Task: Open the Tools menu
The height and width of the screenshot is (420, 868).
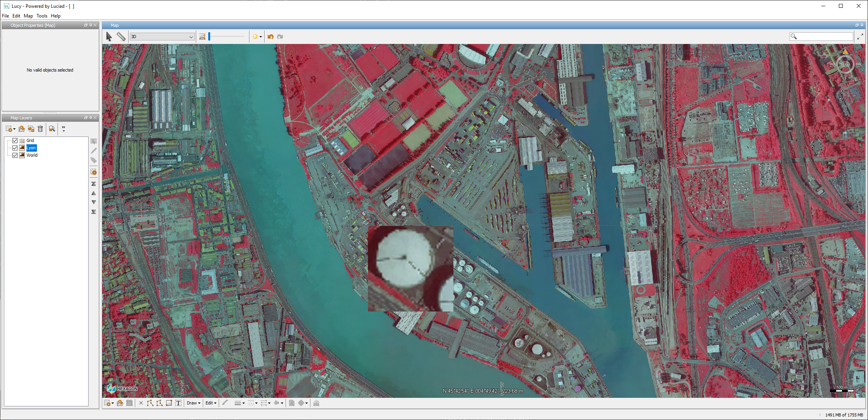Action: click(42, 16)
